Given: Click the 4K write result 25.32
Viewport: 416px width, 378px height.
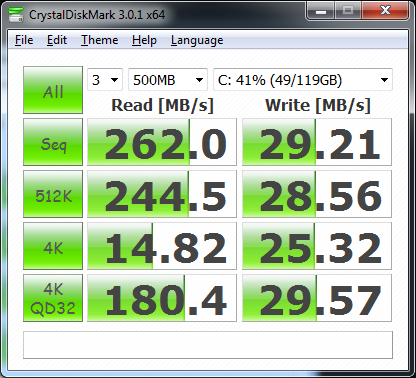Looking at the screenshot, I should [x=317, y=246].
